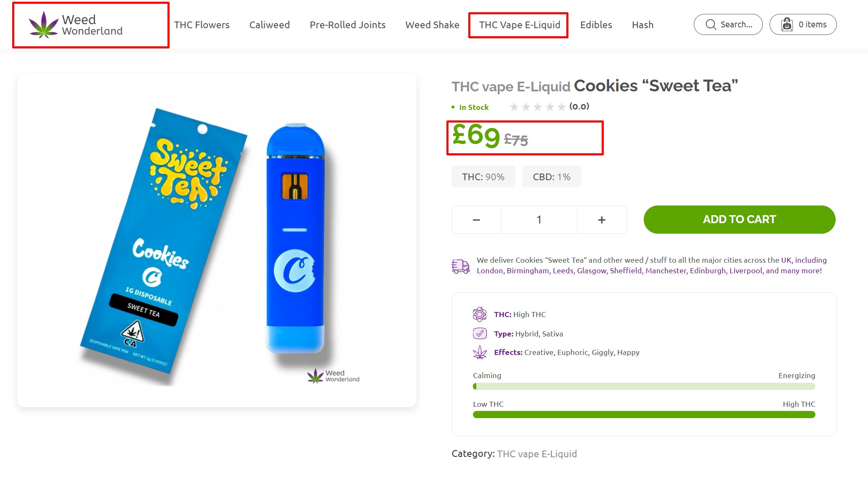Open the THC vape E-Liquid category link
Screen dimensions: 868x496
click(537, 454)
